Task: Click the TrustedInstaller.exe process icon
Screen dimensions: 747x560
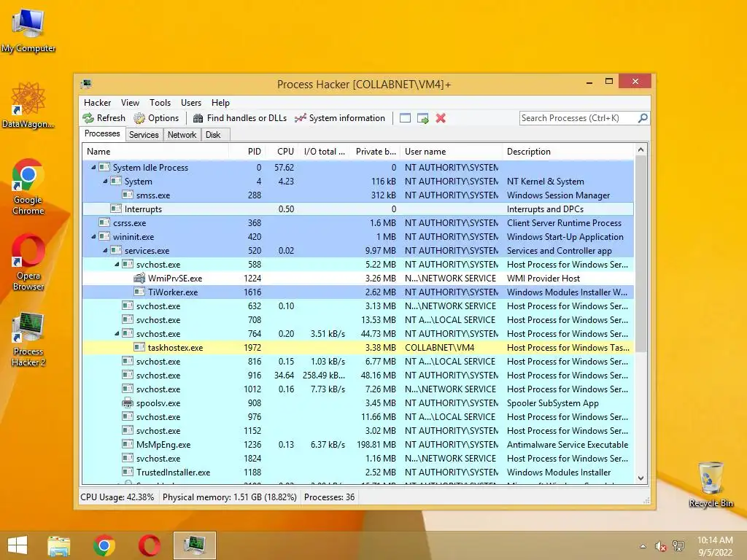Action: point(128,472)
